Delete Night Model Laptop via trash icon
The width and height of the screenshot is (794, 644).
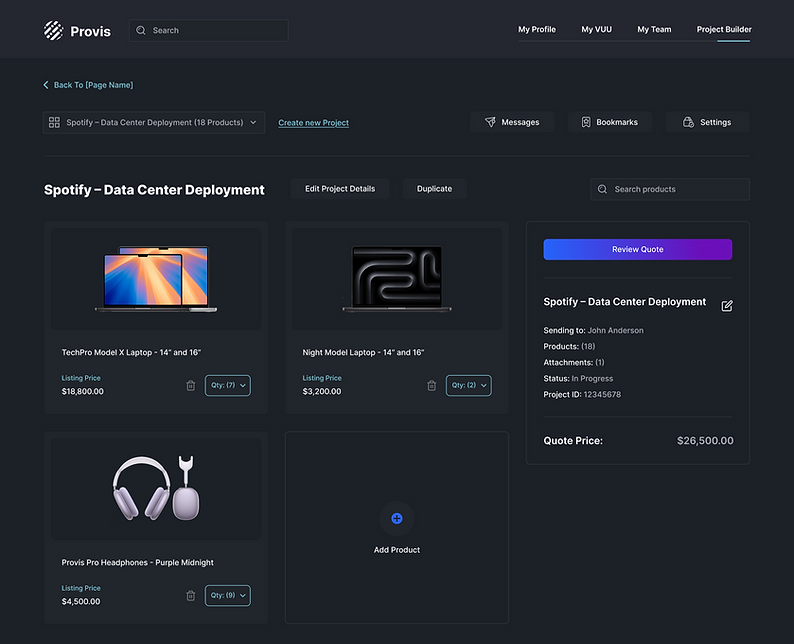click(x=431, y=386)
